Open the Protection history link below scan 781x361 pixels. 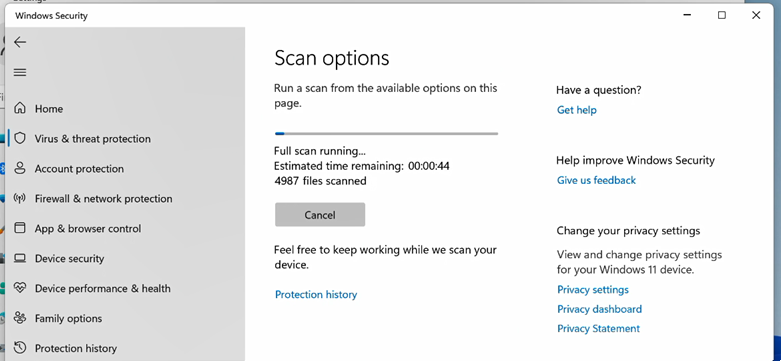click(x=316, y=294)
